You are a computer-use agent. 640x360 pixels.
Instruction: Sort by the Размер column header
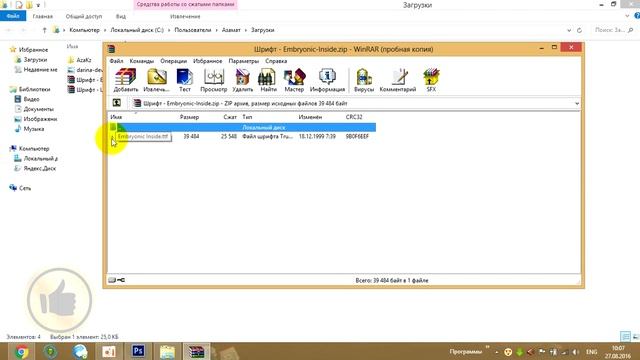pyautogui.click(x=189, y=117)
